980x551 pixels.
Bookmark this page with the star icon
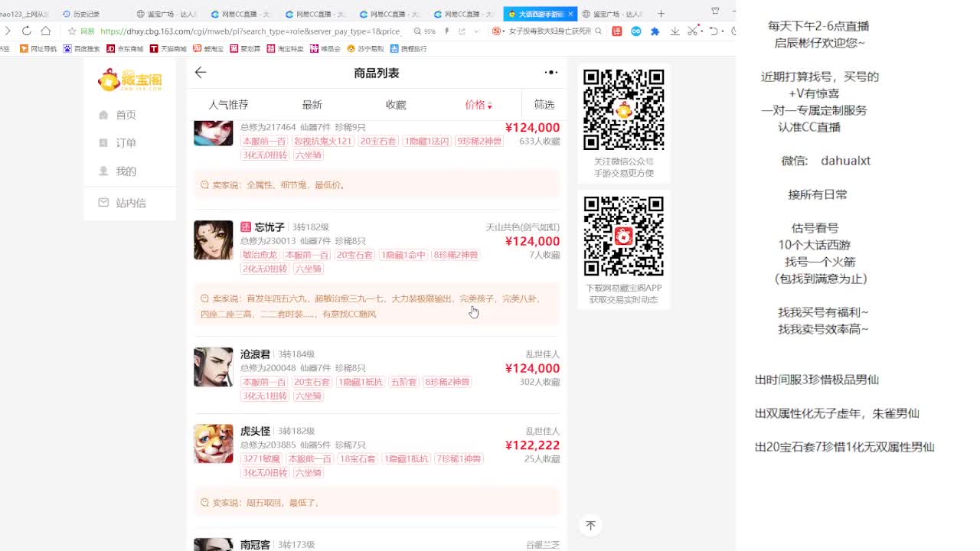72,31
